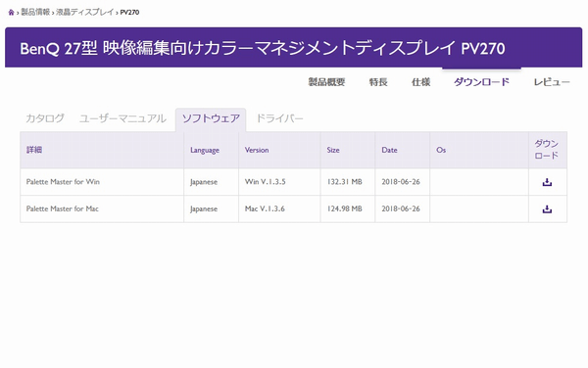The image size is (588, 368).
Task: Open 液晶ディスプレイ breadcrumb link
Action: point(84,12)
